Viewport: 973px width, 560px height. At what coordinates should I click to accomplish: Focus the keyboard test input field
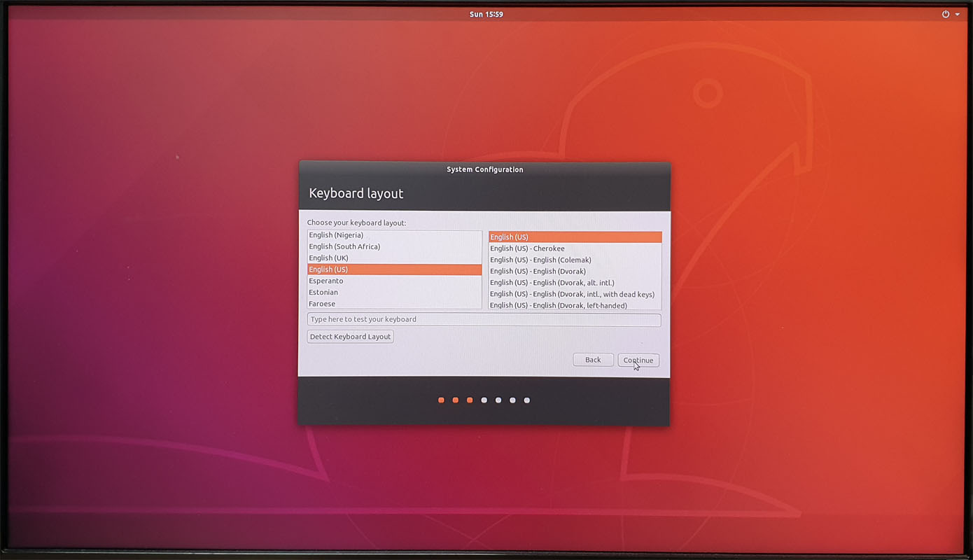pos(484,319)
